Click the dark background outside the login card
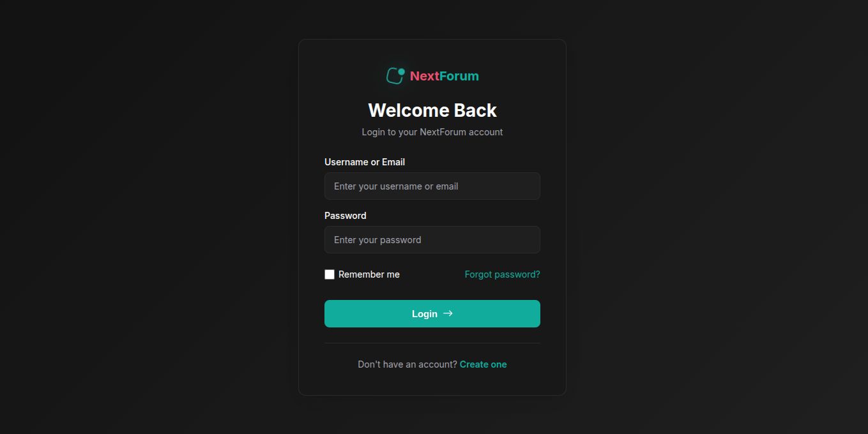868x434 pixels. [x=128, y=217]
